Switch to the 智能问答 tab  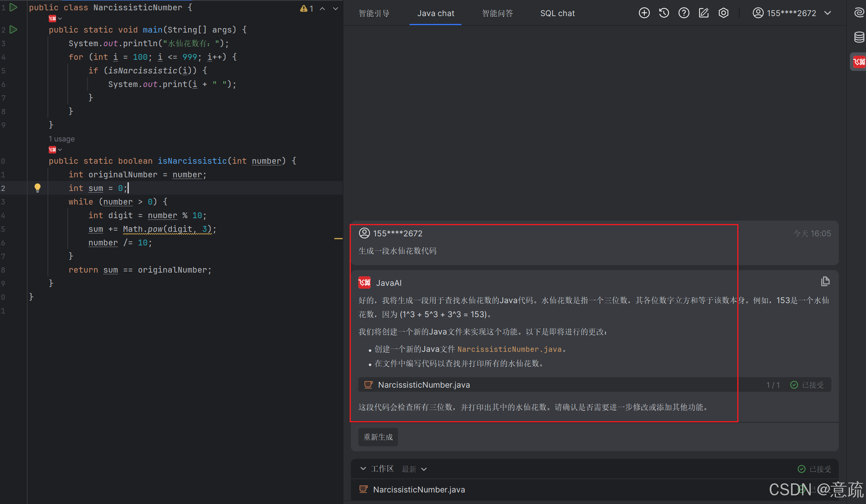pyautogui.click(x=497, y=13)
